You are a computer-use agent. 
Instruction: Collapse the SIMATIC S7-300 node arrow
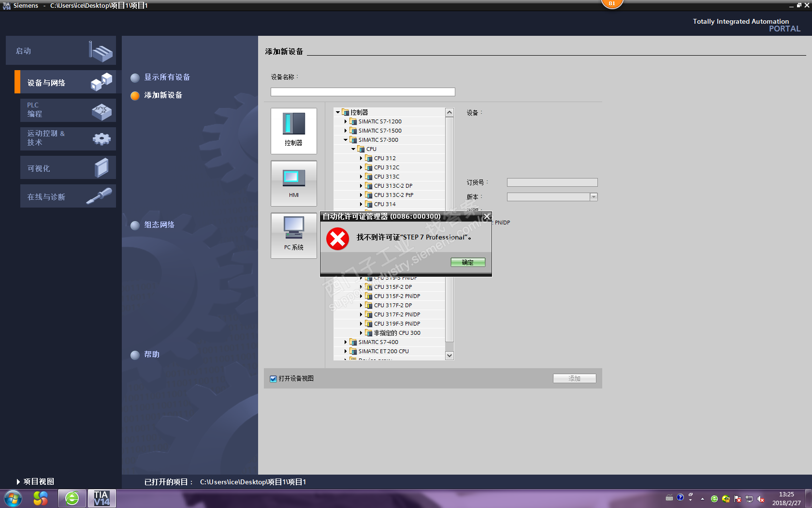(346, 140)
